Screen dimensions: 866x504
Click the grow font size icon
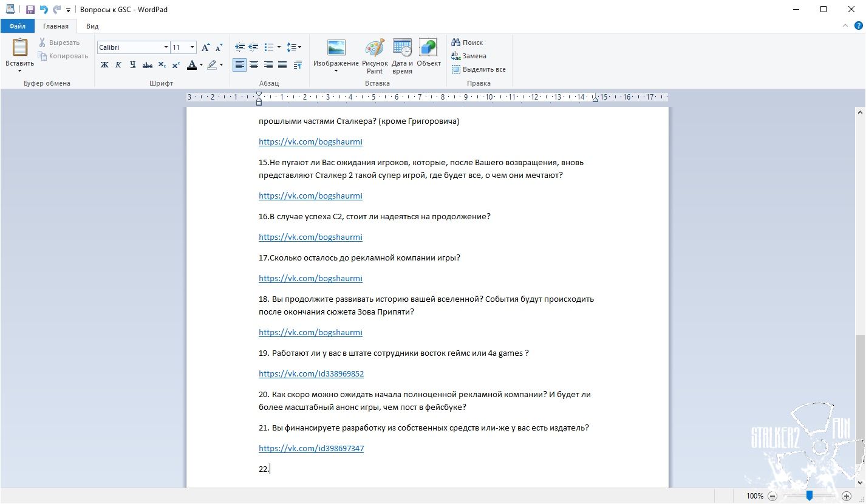tap(206, 47)
